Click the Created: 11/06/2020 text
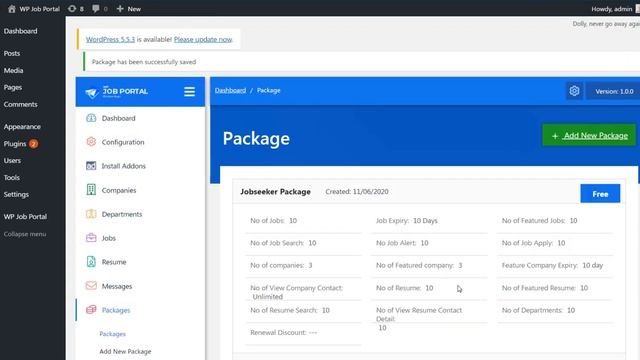This screenshot has height=360, width=640. point(357,192)
